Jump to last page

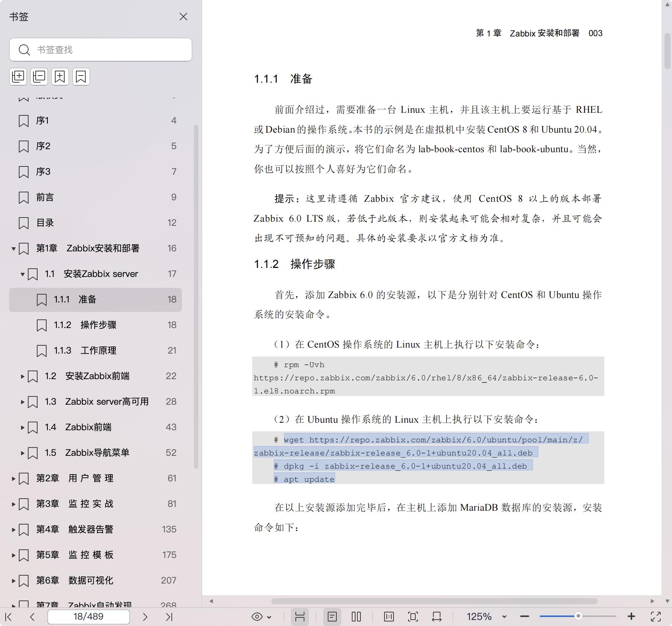click(169, 617)
